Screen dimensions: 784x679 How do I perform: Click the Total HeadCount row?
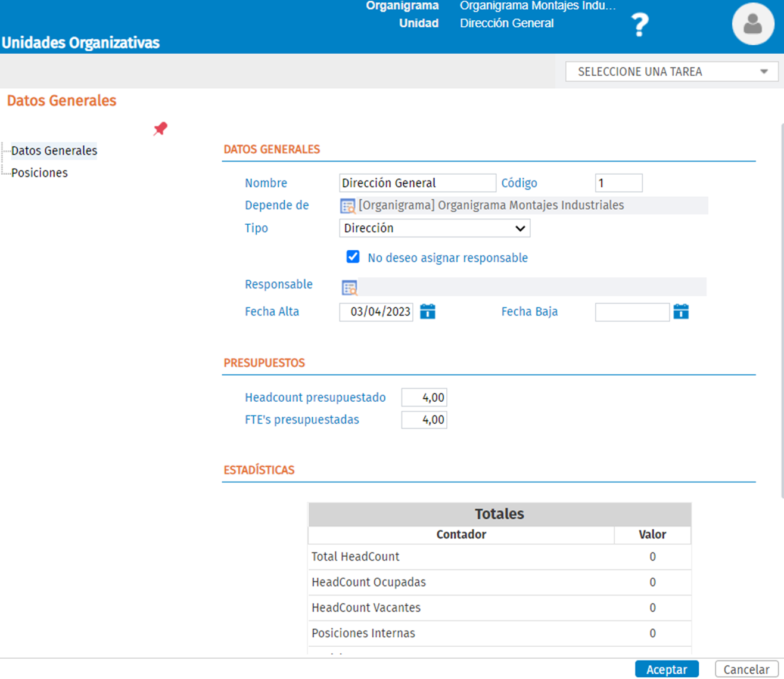pos(499,557)
